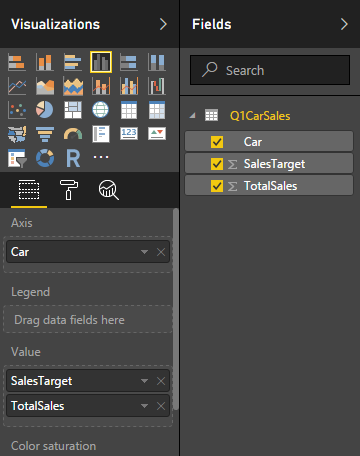Viewport: 360px width, 456px height.
Task: Remove TotalSales from the Value well
Action: tap(161, 406)
